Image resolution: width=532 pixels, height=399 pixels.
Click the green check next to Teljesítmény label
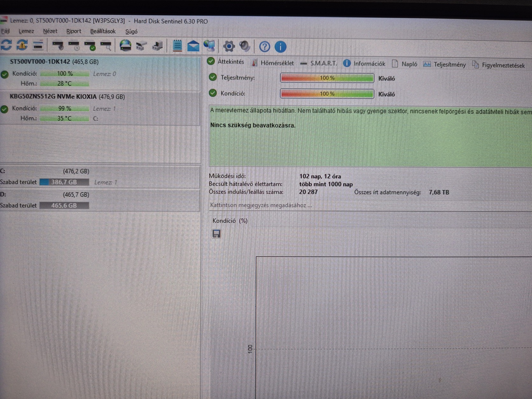click(x=213, y=77)
